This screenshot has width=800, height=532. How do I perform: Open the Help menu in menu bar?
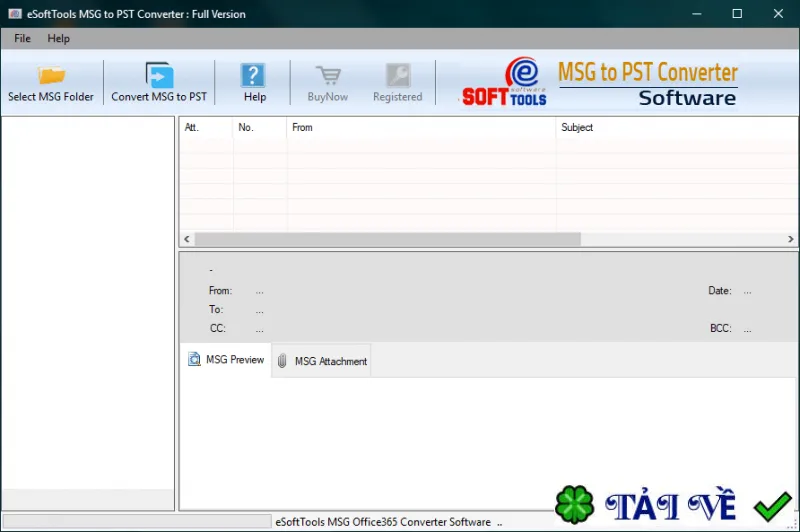[x=59, y=38]
